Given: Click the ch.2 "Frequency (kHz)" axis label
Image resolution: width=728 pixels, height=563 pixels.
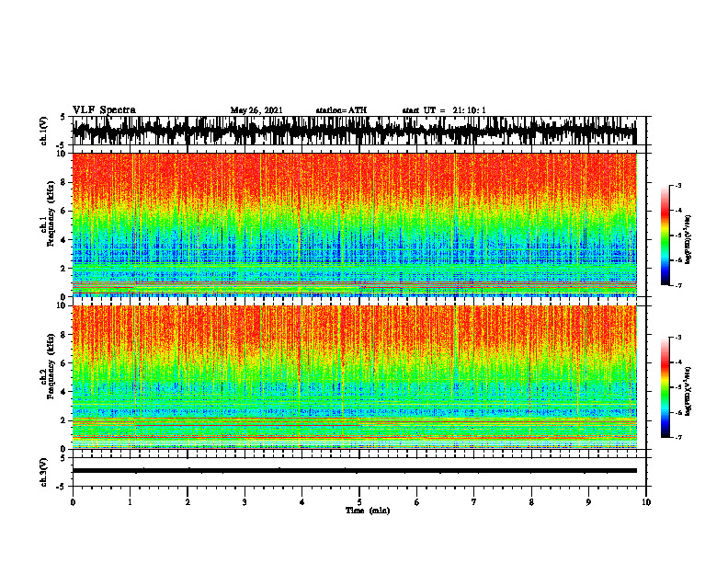Looking at the screenshot, I should (x=51, y=367).
